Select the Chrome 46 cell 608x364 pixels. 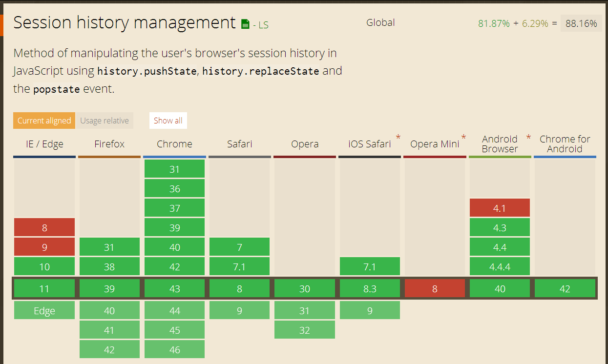click(x=174, y=349)
